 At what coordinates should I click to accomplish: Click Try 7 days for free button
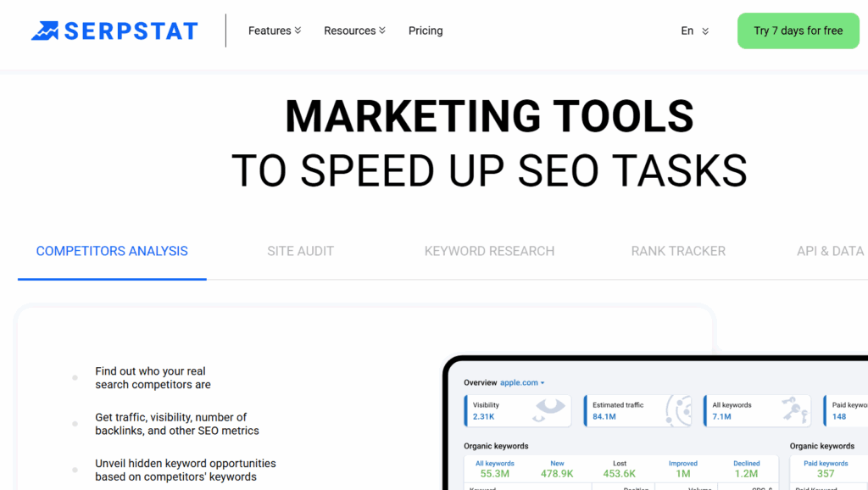[798, 31]
